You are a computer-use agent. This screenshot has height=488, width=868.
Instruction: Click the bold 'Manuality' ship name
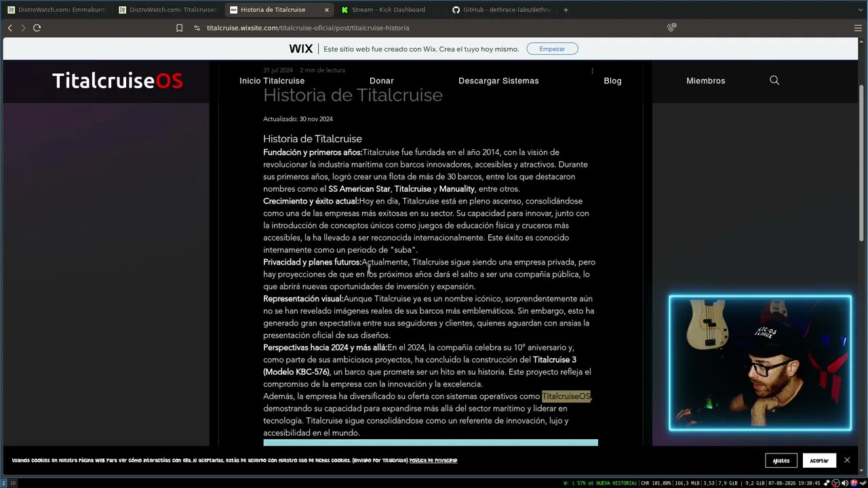pos(457,189)
